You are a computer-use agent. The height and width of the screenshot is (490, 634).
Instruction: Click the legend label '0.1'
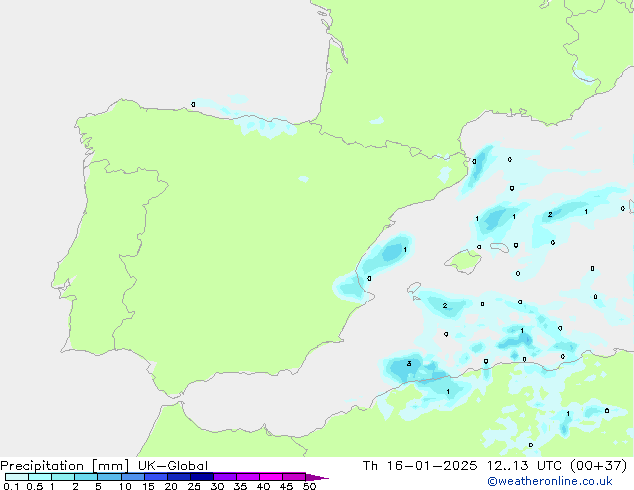(x=11, y=486)
